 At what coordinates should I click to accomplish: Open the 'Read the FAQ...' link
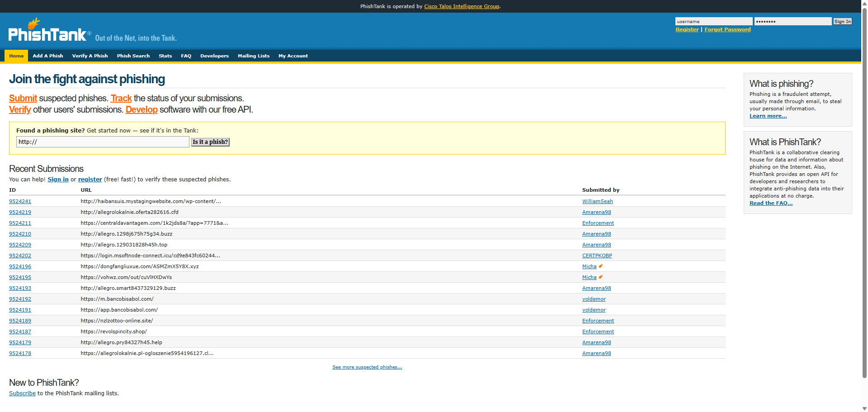coord(771,203)
